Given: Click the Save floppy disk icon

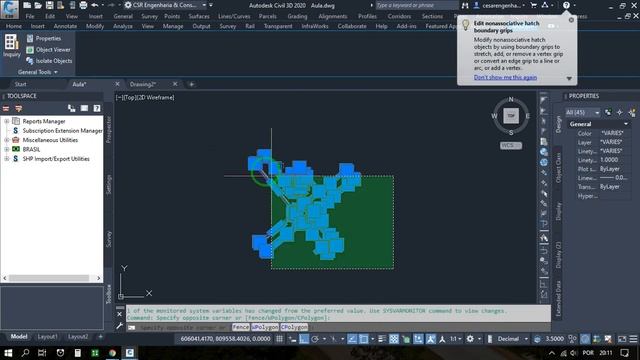Looking at the screenshot, I should point(49,5).
